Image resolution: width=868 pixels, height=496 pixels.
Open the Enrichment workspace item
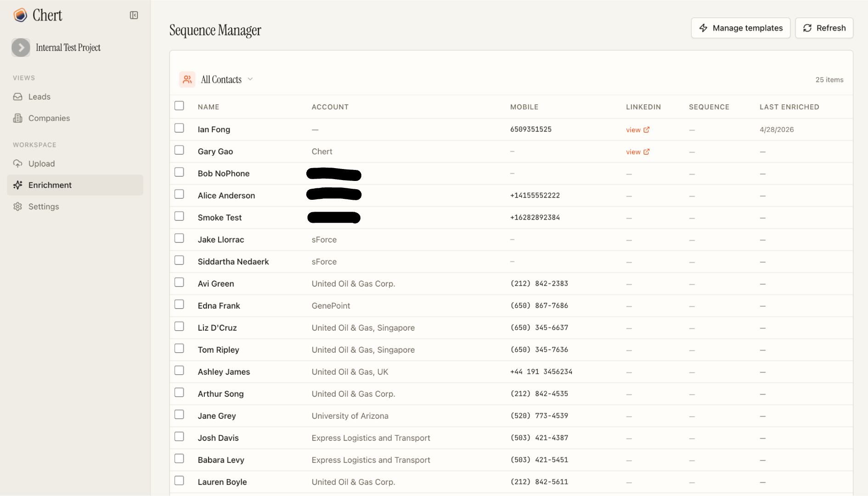[75, 185]
